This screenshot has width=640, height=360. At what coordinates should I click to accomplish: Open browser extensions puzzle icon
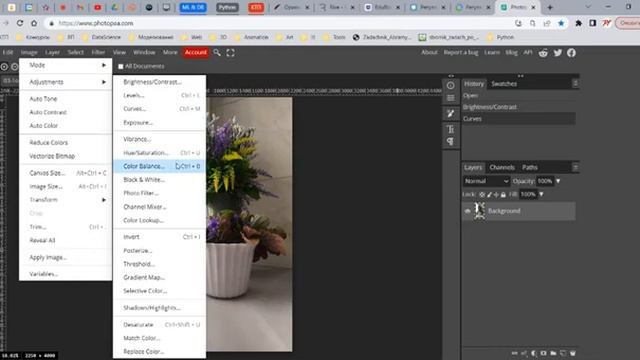[578, 23]
